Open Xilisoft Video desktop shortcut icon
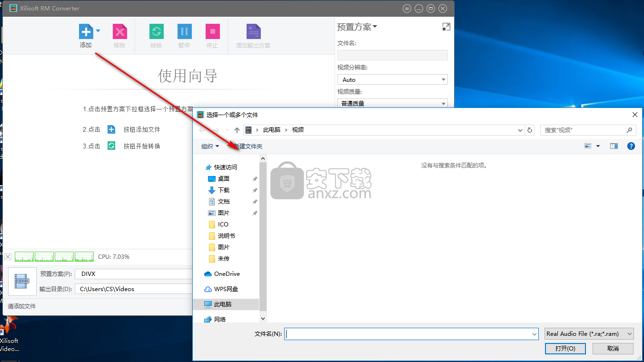Viewport: 644px width, 362px height. [9, 334]
